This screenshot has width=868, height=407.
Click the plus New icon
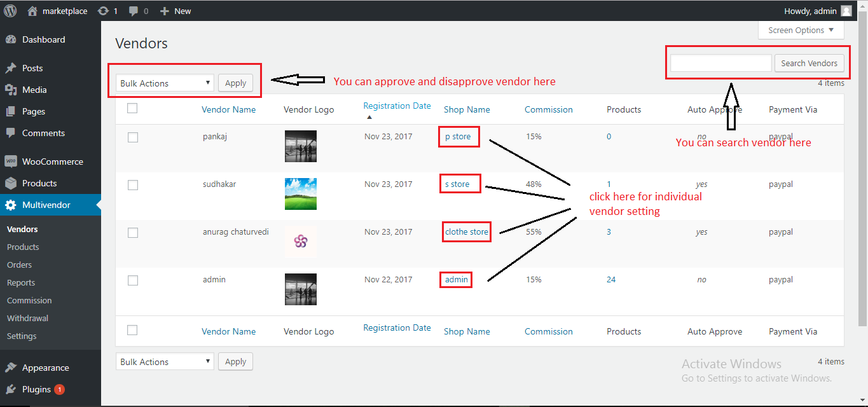point(164,11)
